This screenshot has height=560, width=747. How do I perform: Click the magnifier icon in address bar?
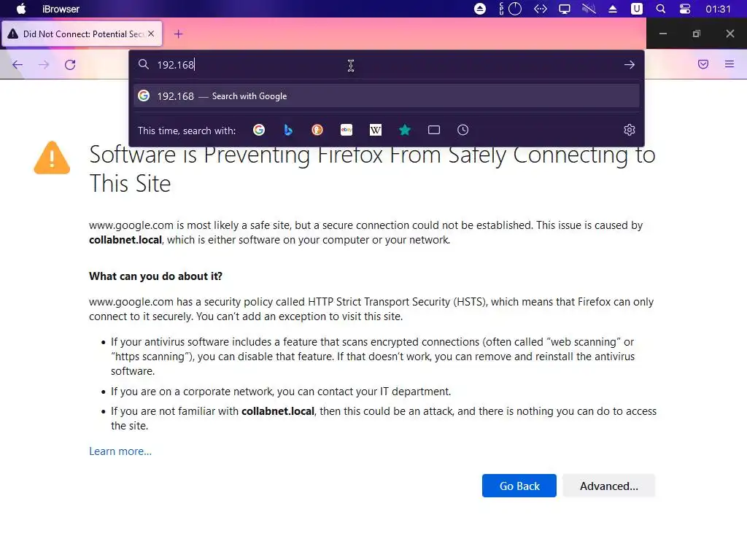[x=144, y=64]
